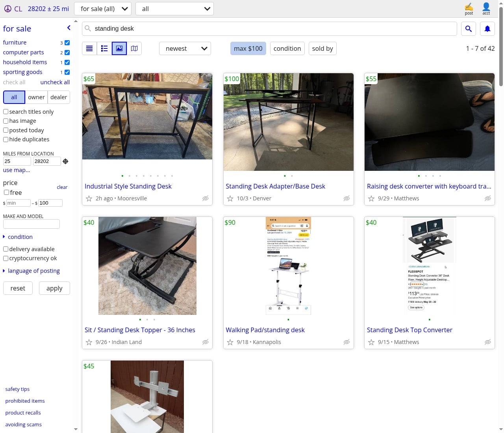Click the standing desk search field
504x433 pixels.
click(269, 29)
